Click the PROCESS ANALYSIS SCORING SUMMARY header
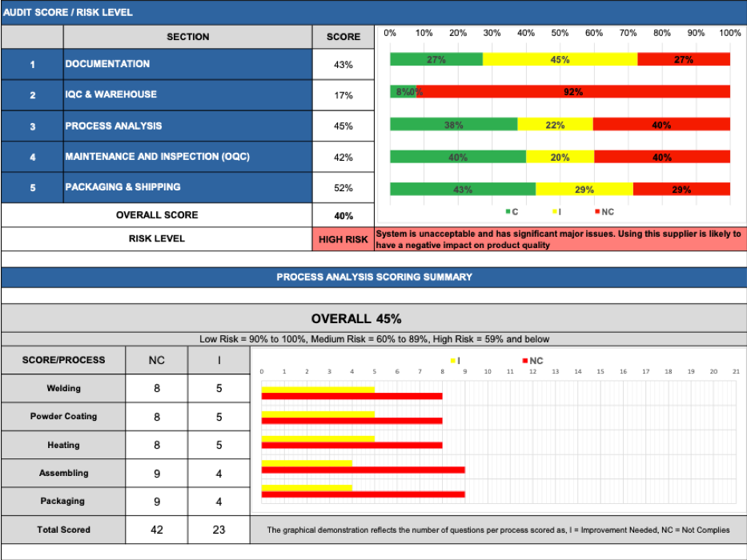 coord(373,277)
